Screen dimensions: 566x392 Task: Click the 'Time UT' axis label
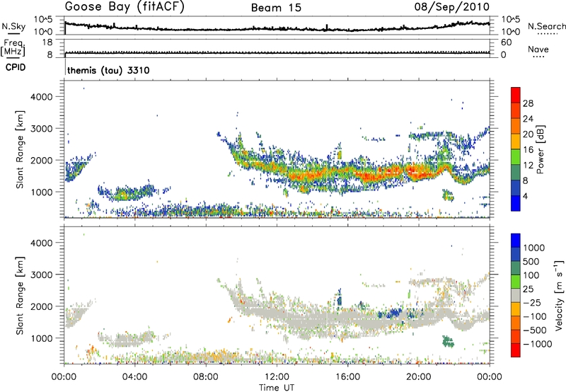click(277, 388)
